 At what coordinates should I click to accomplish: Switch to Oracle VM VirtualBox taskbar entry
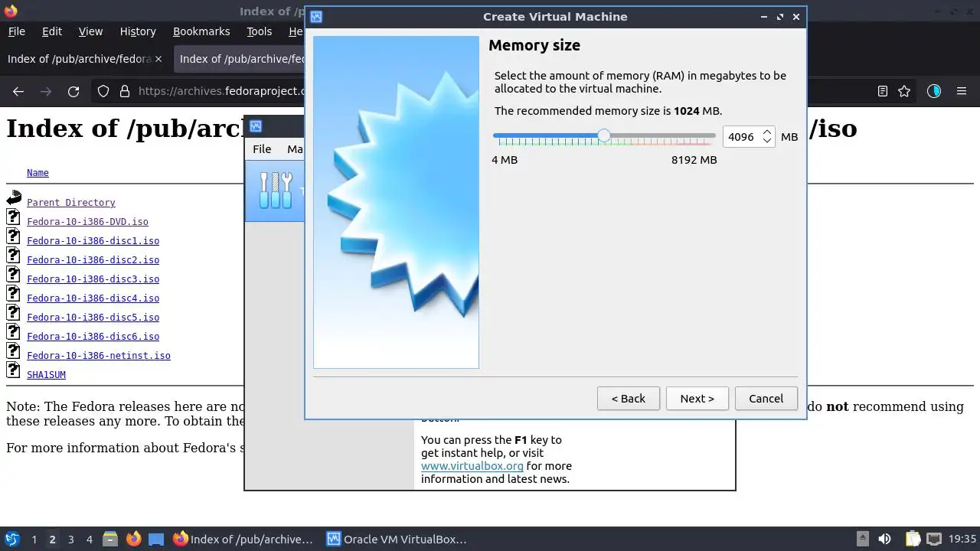(x=396, y=539)
